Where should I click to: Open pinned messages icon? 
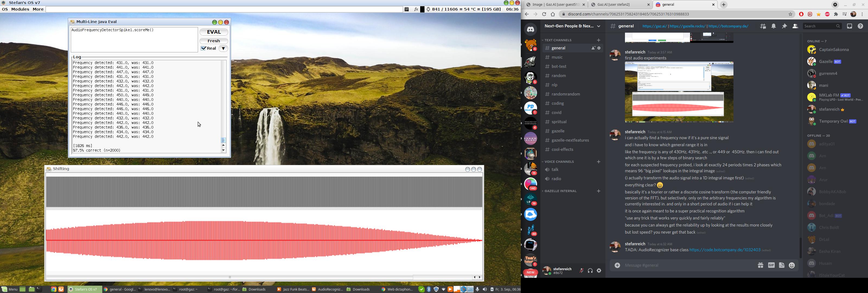tap(784, 26)
